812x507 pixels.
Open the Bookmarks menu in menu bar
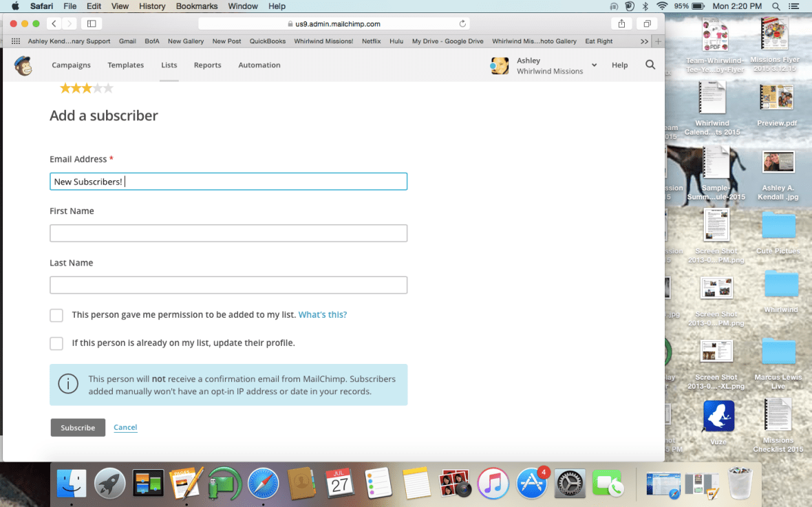coord(196,6)
